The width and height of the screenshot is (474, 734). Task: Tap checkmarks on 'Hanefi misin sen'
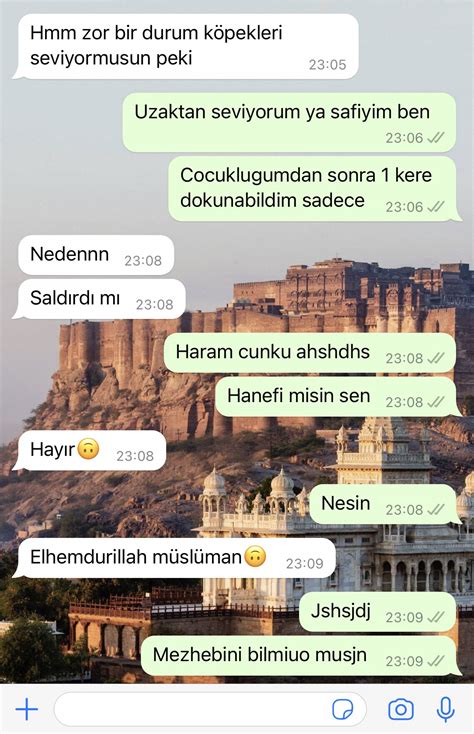(436, 402)
